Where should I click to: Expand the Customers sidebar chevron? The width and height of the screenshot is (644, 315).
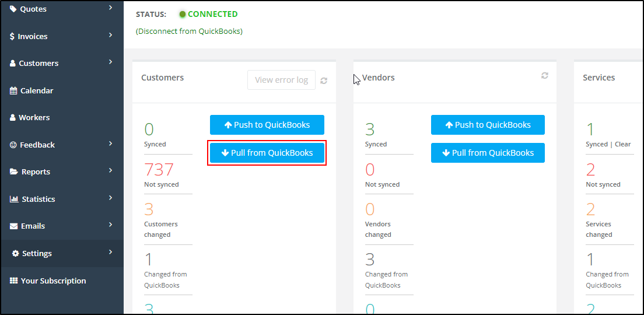110,62
